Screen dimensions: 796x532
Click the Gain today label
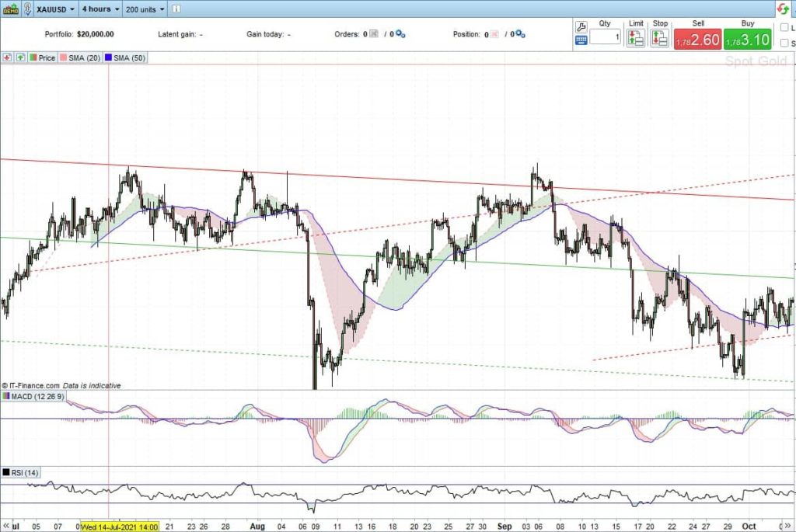click(265, 34)
